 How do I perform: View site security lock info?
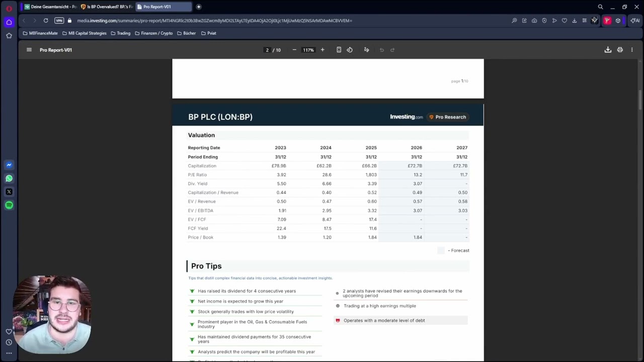click(x=69, y=21)
